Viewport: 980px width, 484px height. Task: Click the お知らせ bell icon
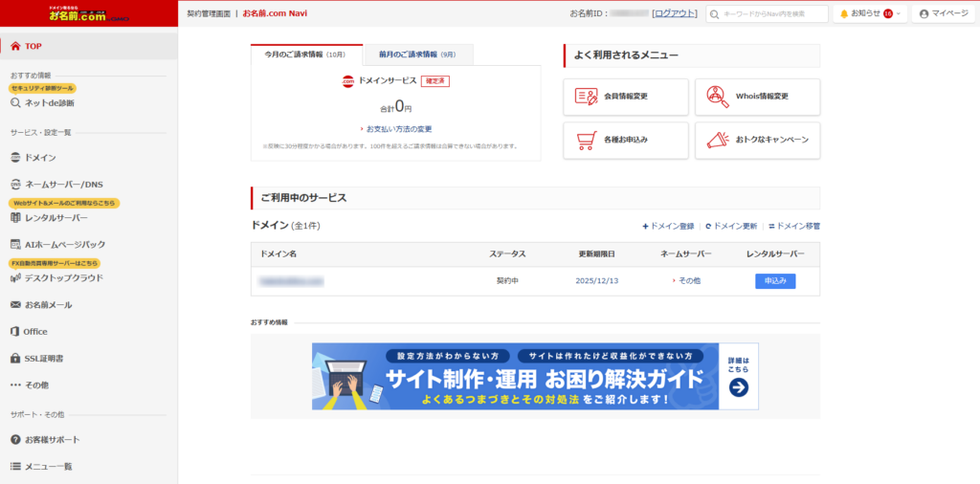click(x=844, y=13)
